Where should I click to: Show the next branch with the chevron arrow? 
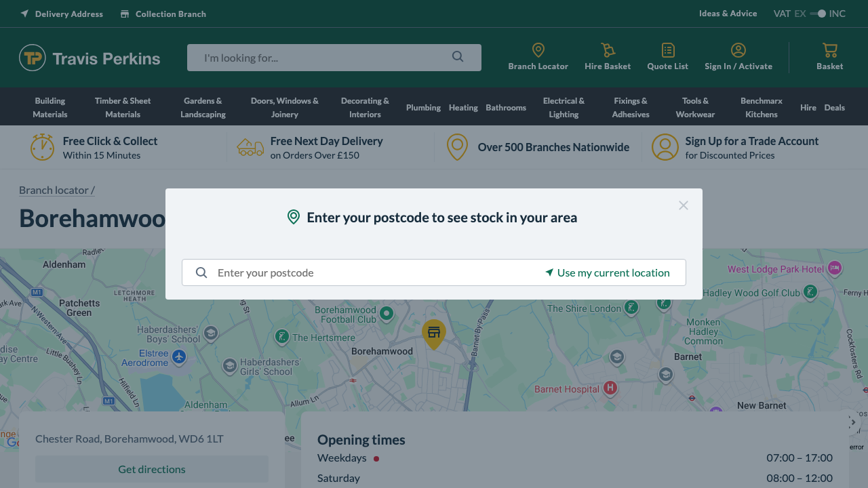[x=852, y=421]
